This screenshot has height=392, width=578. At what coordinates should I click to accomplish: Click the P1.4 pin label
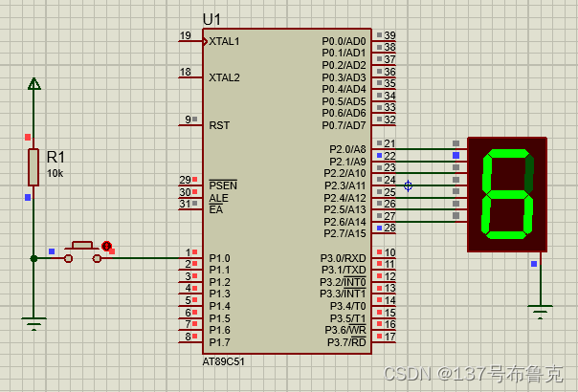coord(220,306)
